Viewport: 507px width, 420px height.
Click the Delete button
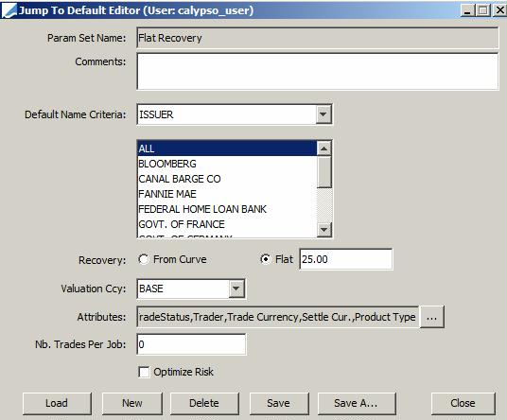point(204,403)
